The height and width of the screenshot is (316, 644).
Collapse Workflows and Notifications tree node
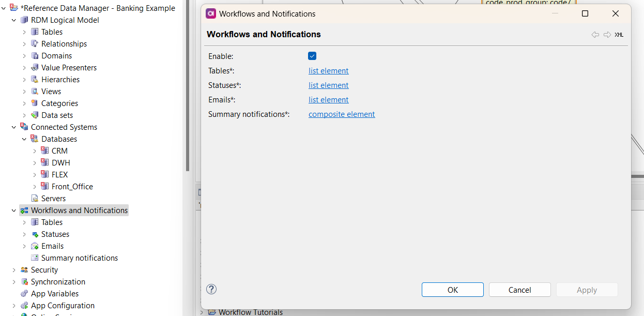pyautogui.click(x=14, y=210)
